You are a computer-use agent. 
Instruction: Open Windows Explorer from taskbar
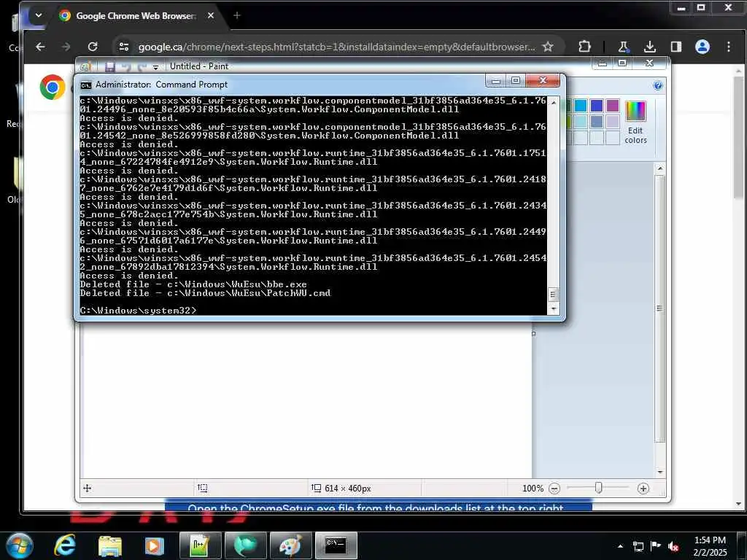click(x=110, y=545)
